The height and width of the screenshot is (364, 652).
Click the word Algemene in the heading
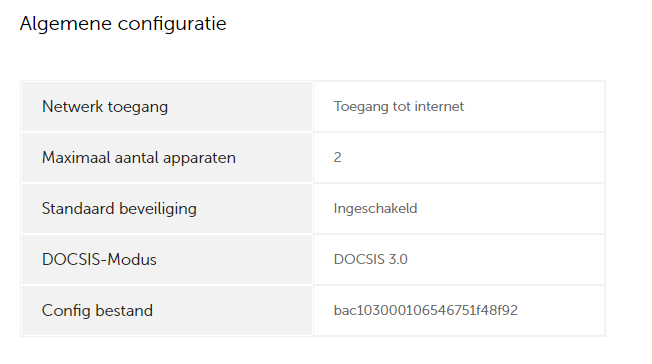point(66,24)
